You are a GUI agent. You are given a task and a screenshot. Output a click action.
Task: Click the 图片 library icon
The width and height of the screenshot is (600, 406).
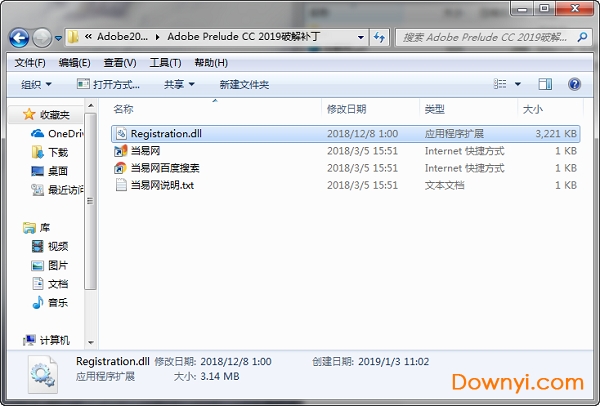pos(38,265)
